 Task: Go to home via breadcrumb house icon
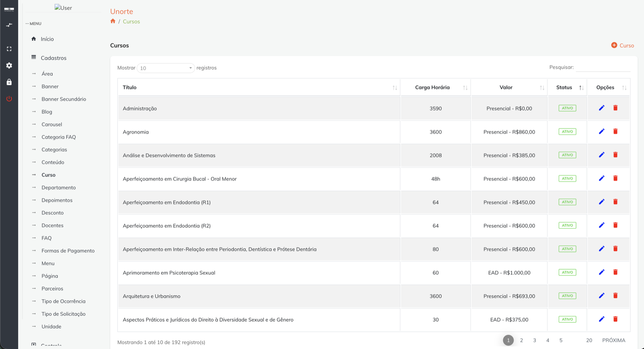click(113, 21)
